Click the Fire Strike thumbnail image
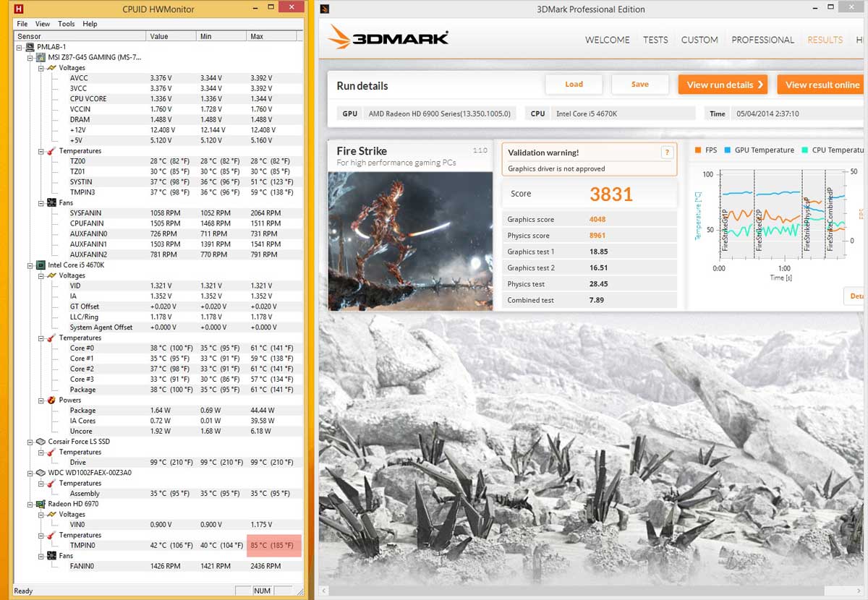Image resolution: width=868 pixels, height=600 pixels. click(x=410, y=241)
